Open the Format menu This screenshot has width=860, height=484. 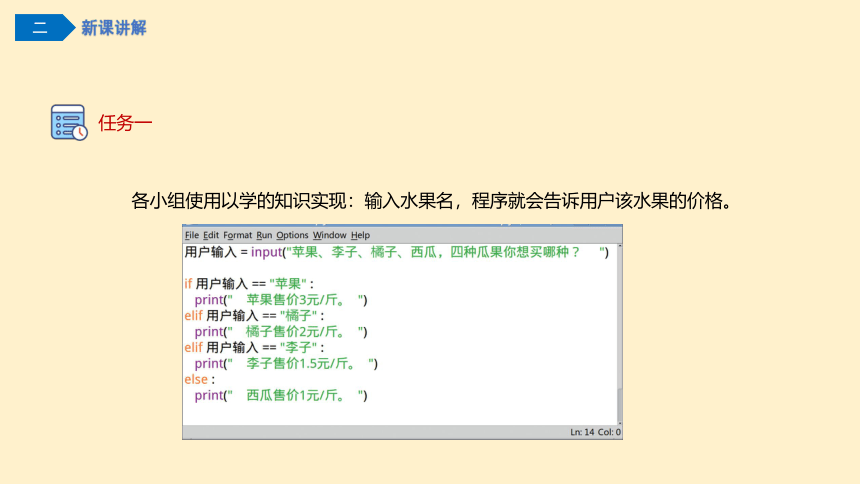click(x=237, y=235)
